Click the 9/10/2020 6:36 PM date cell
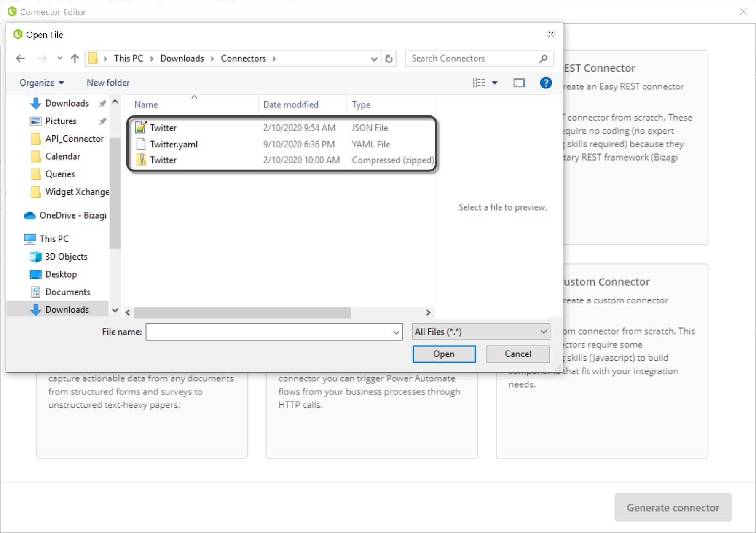The image size is (756, 533). tap(299, 144)
